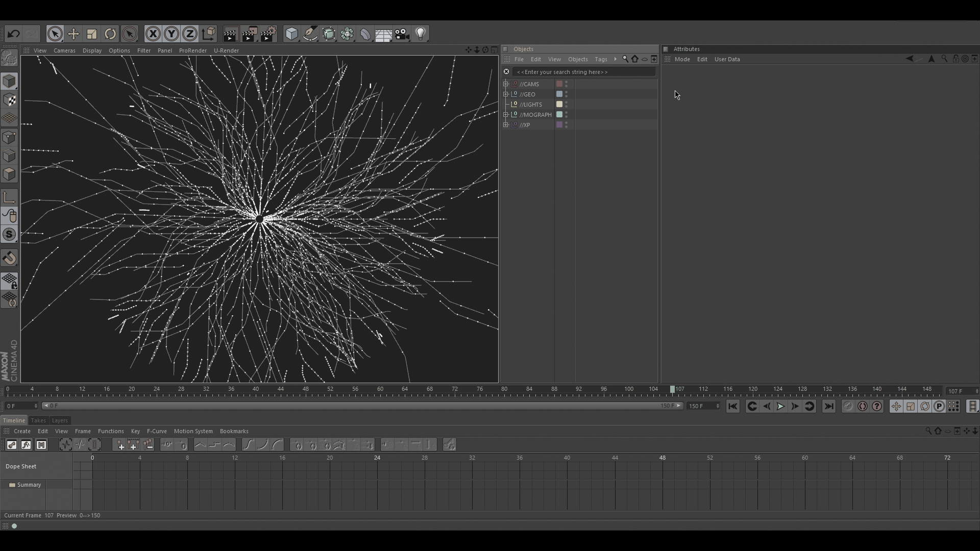The width and height of the screenshot is (980, 551).
Task: Toggle visibility dots for //GEO object
Action: click(567, 94)
